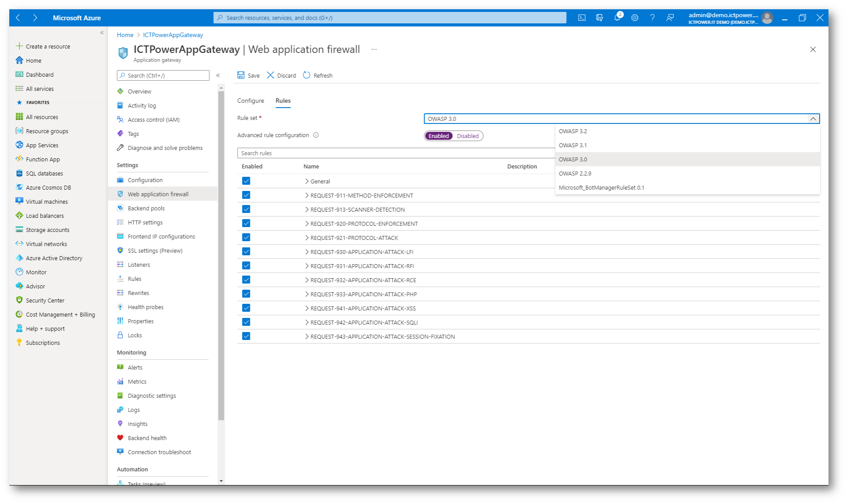Viewport: 847px width, 504px height.
Task: Open feedback icon in top bar
Action: [x=670, y=18]
